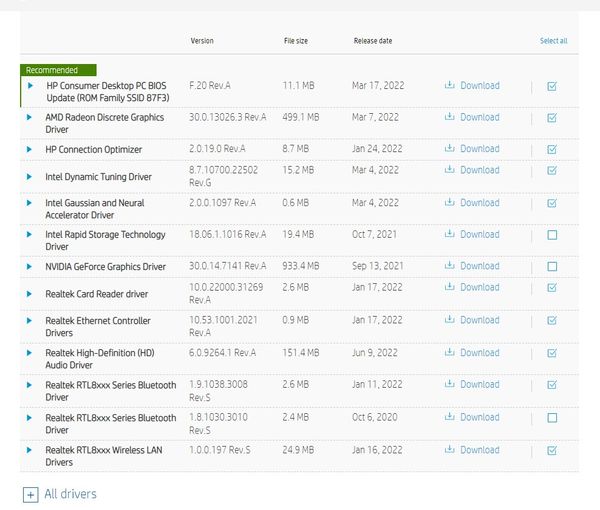The height and width of the screenshot is (510, 600).
Task: Click download icon for Bluetooth Driver 1.9.1038.3008
Action: tap(450, 384)
